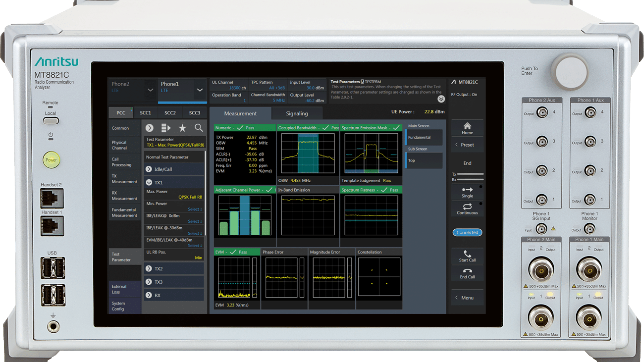
Task: Click the list-play sequence icon
Action: point(166,128)
